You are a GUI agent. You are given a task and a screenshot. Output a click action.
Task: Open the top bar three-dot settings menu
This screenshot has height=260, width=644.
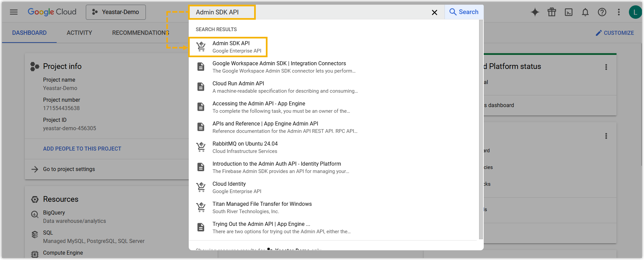pos(619,12)
